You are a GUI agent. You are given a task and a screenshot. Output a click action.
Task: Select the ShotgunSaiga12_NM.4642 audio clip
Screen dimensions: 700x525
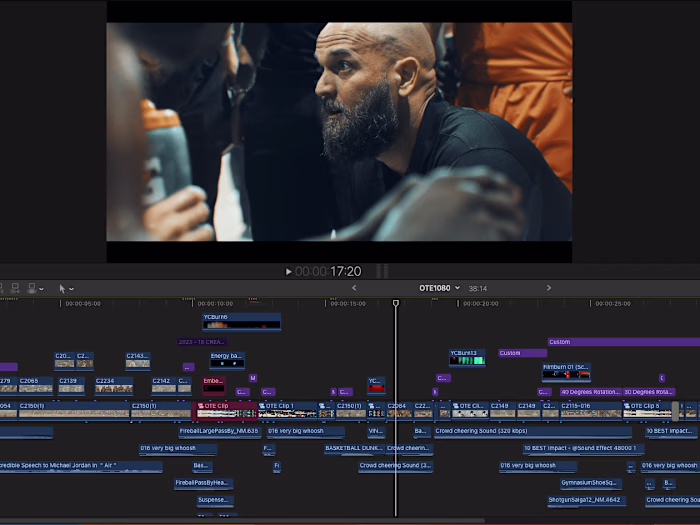pos(586,500)
